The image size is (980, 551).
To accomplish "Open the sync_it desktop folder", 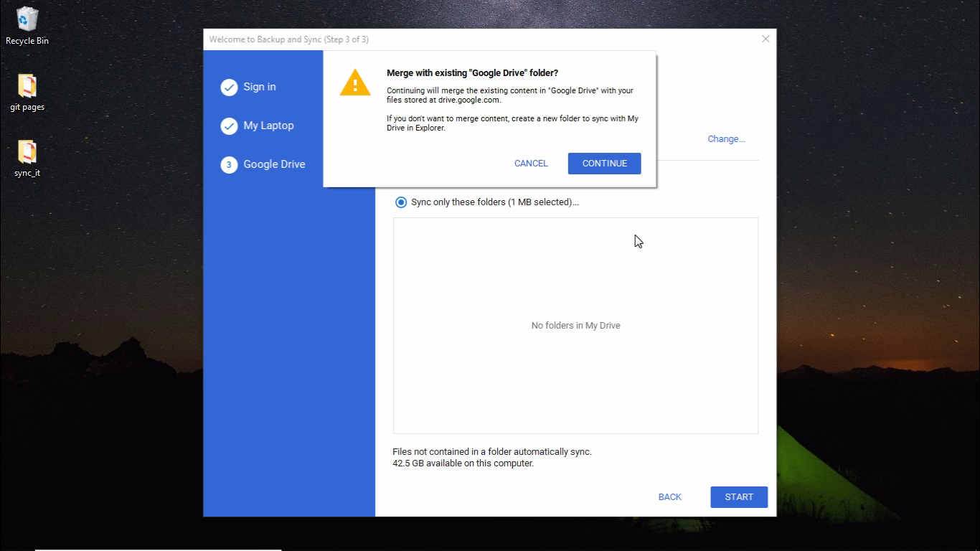I will 27,152.
